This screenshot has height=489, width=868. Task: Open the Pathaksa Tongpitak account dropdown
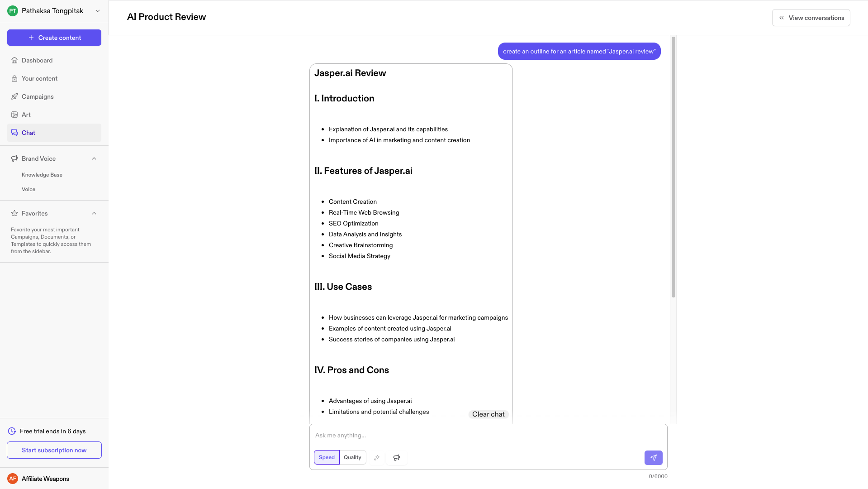[98, 11]
